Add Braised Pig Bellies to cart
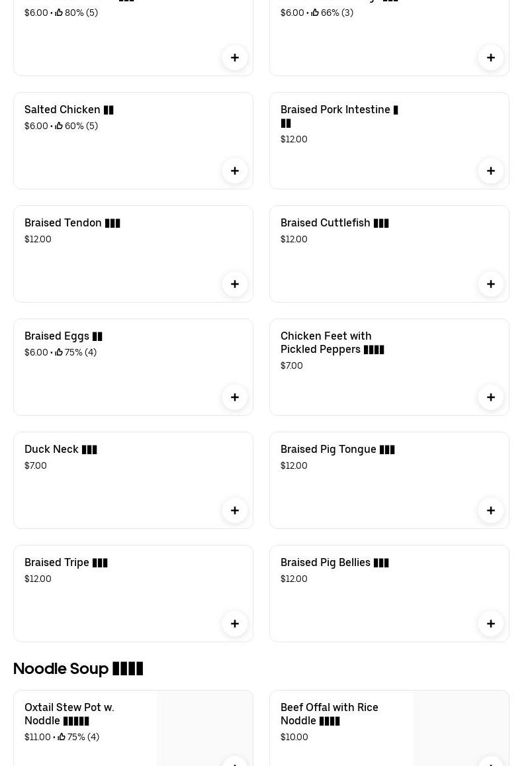 [x=491, y=624]
